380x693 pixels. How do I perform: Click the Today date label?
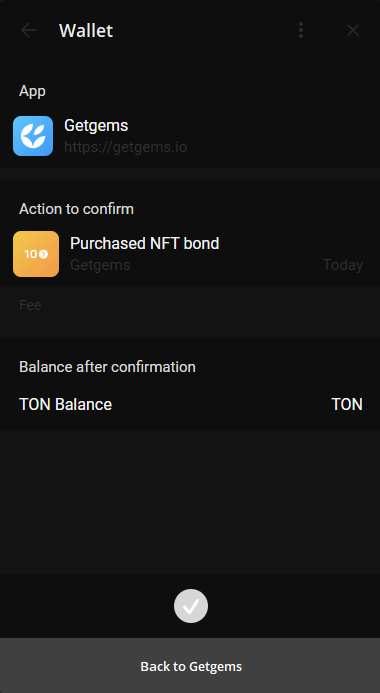[x=343, y=265]
